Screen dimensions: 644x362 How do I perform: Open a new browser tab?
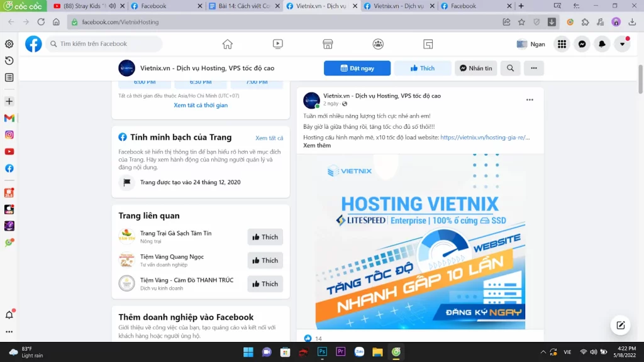tap(521, 6)
